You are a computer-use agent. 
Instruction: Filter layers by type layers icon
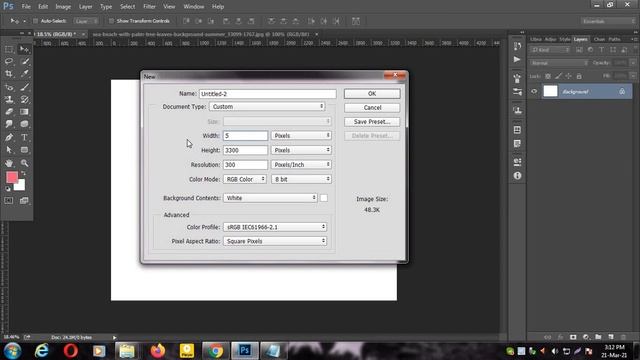[x=601, y=50]
